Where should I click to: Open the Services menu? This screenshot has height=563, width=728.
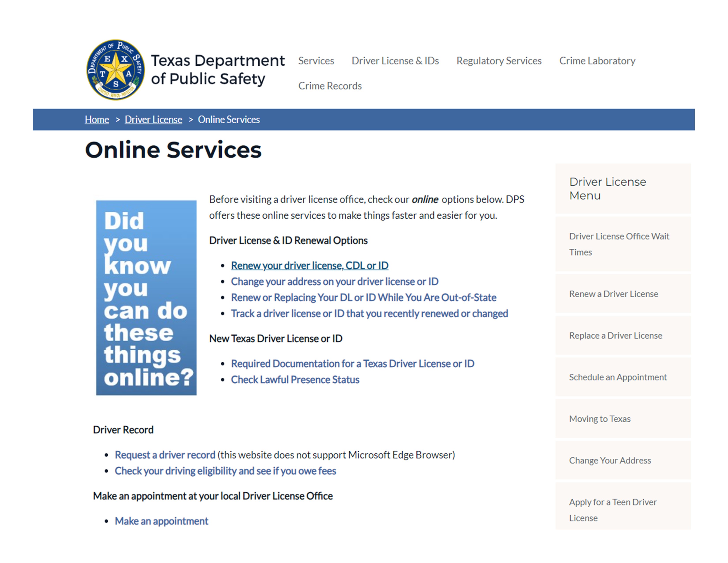tap(316, 61)
